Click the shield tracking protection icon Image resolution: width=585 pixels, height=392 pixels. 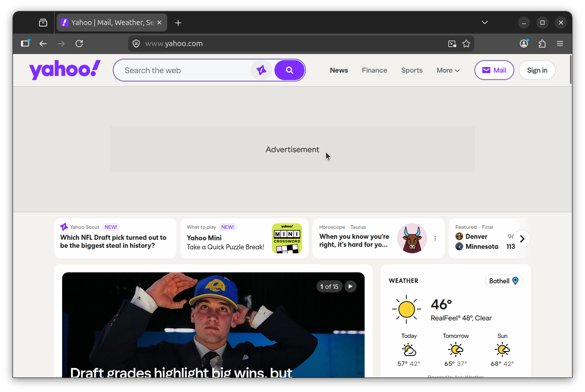(x=136, y=44)
